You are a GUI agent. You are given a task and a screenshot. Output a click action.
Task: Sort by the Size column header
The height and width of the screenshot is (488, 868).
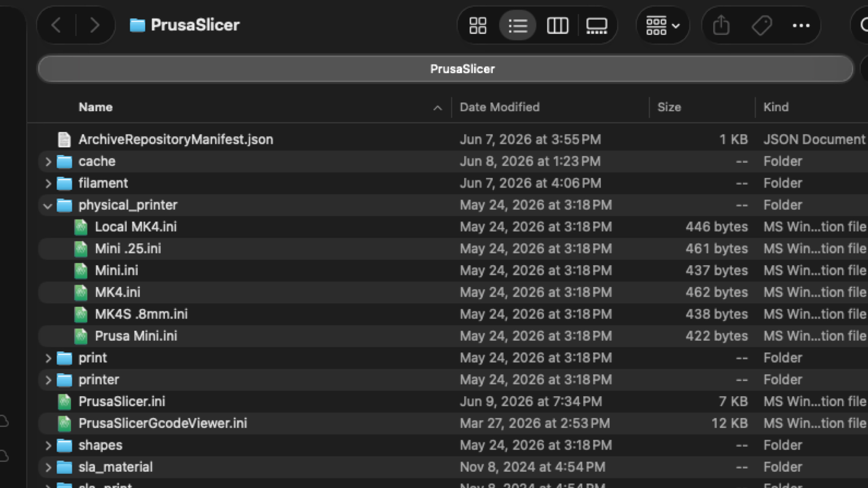(669, 107)
